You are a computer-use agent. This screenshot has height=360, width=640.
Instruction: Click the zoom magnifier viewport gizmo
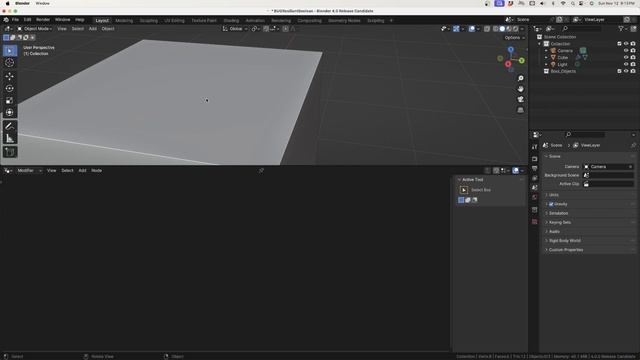[520, 78]
